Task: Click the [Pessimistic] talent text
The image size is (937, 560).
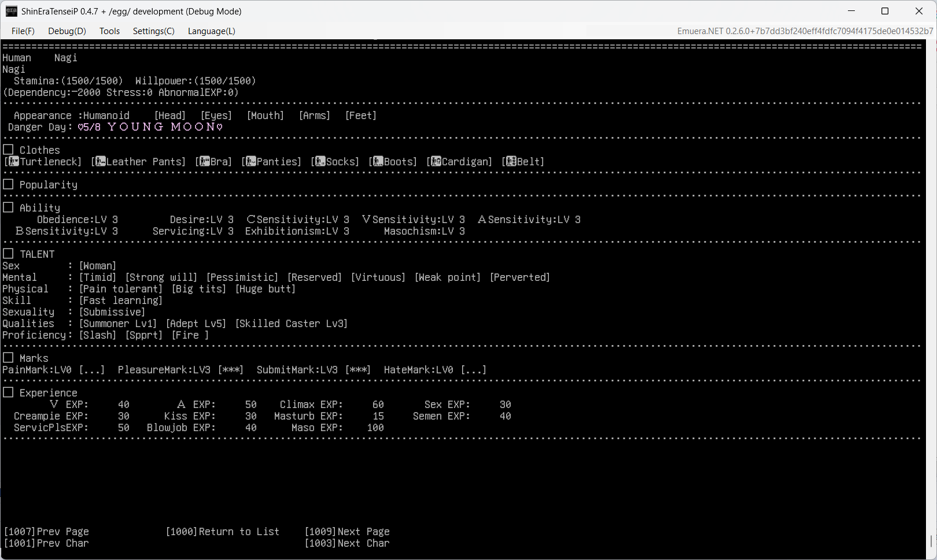Action: coord(242,277)
